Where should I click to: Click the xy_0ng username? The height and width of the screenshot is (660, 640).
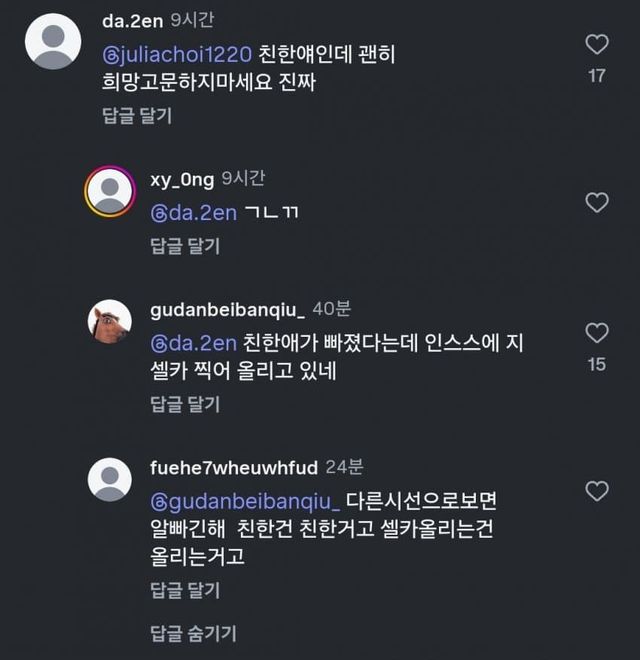[182, 178]
